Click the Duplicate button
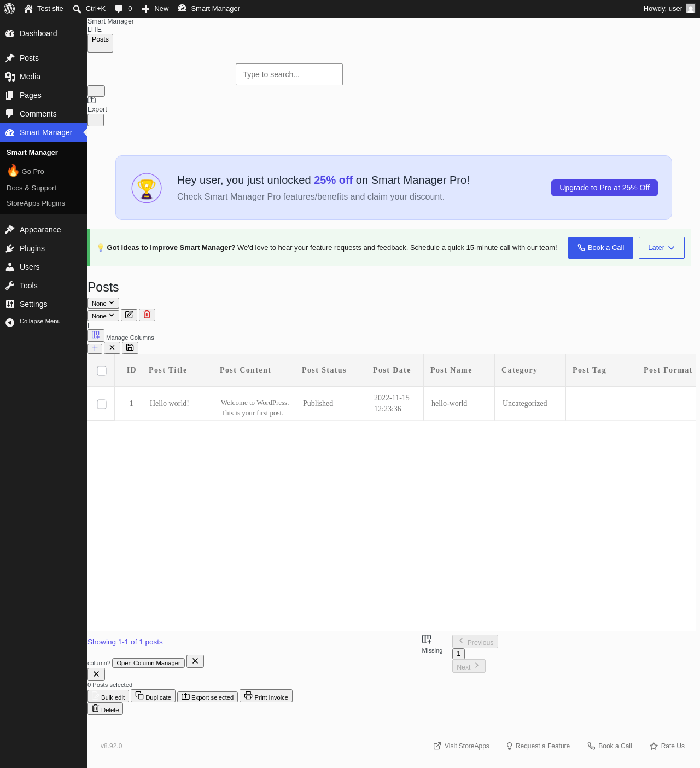Viewport: 700px width, 768px height. click(x=153, y=696)
